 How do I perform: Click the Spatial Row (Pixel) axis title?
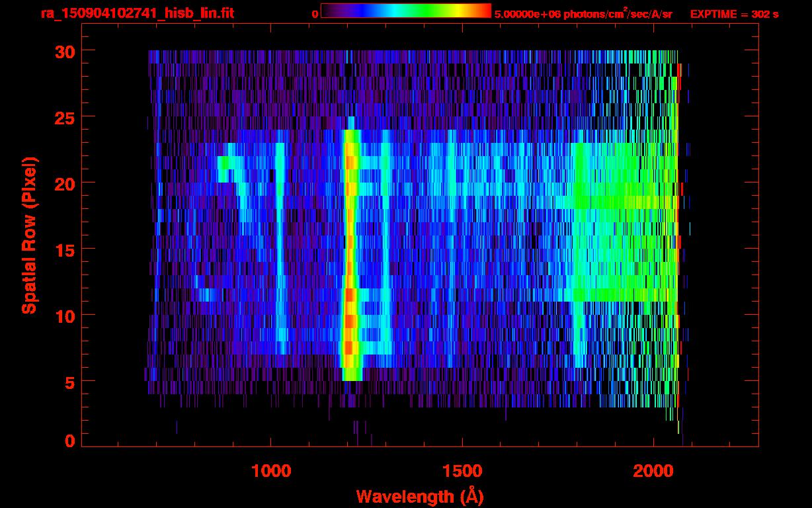pyautogui.click(x=30, y=235)
